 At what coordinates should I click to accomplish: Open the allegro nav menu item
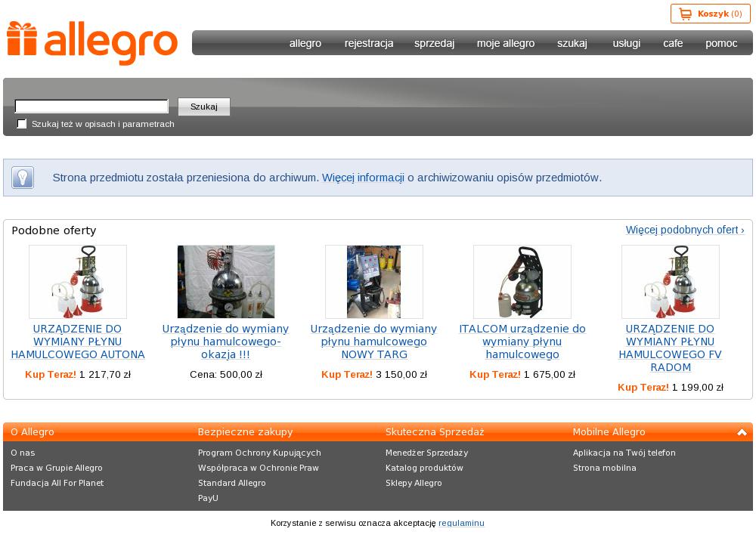pyautogui.click(x=305, y=43)
